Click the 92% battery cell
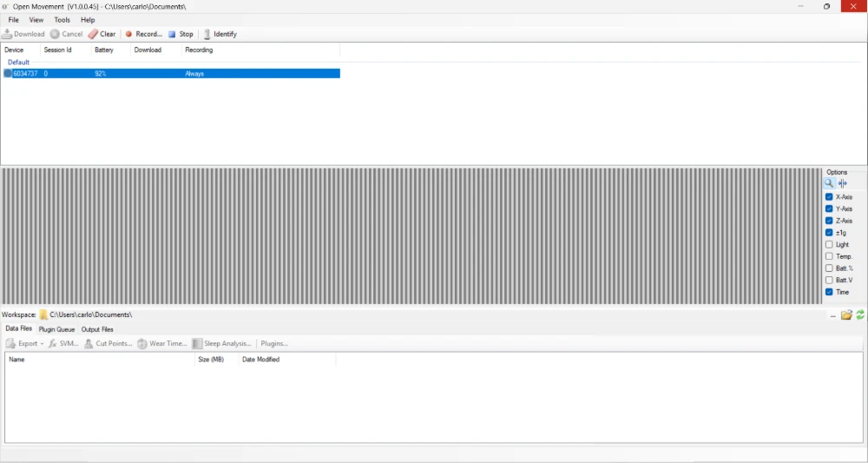This screenshot has height=463, width=868. tap(100, 74)
